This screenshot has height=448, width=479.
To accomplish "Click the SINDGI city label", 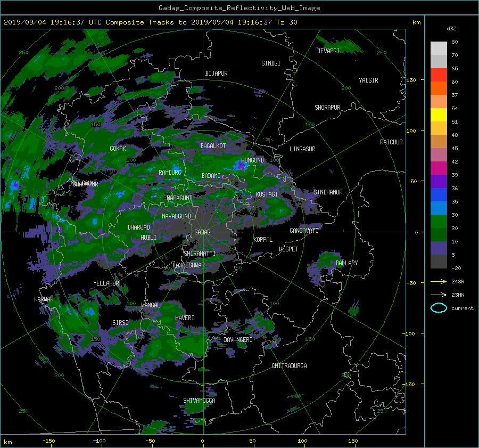I will 271,63.
